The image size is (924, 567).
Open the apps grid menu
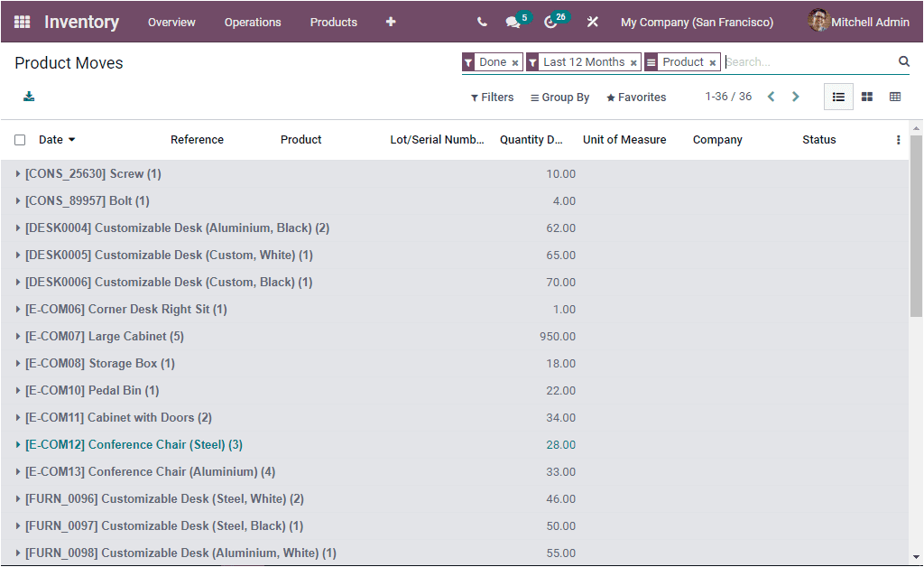20,22
